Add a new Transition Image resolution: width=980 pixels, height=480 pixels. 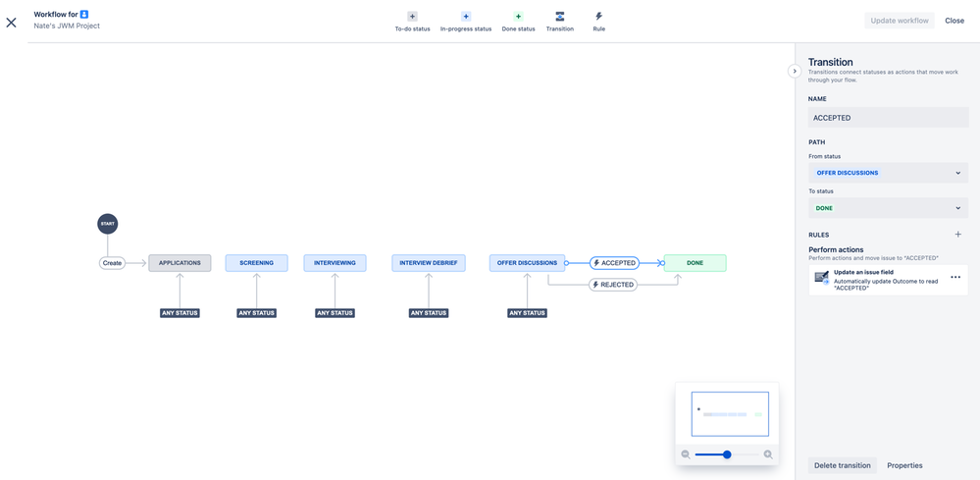559,22
